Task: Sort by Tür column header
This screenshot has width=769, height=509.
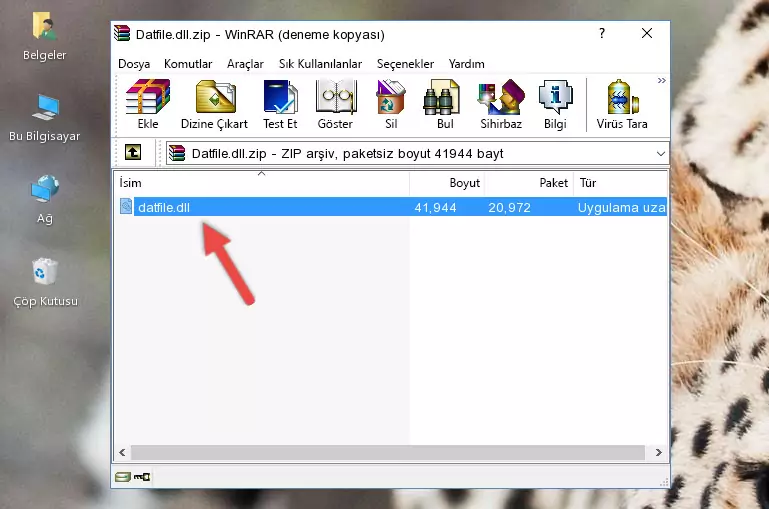Action: (x=620, y=183)
